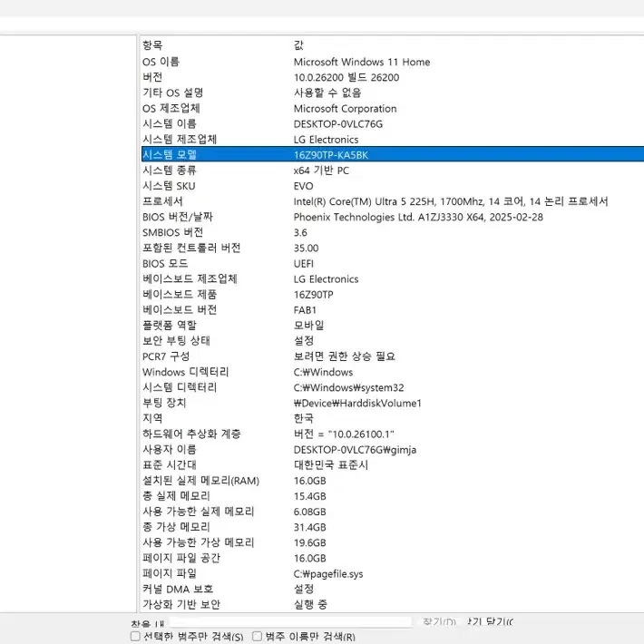Click the C:\pagefile.sys value
644x644 pixels.
pyautogui.click(x=328, y=574)
